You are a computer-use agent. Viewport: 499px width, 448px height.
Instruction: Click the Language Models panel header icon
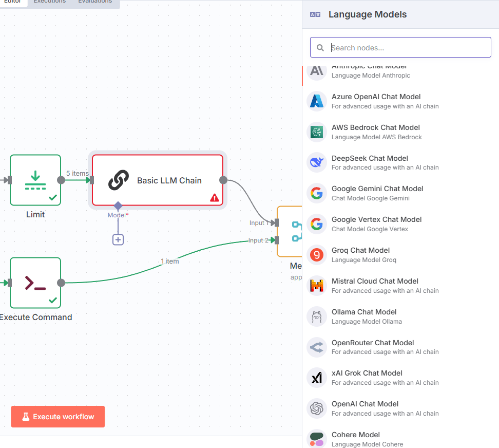coord(315,14)
